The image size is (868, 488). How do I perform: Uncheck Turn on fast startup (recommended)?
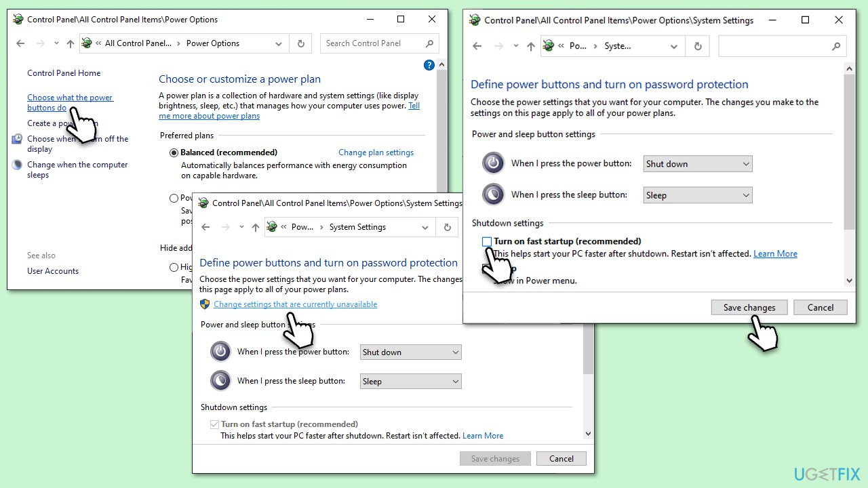click(487, 241)
